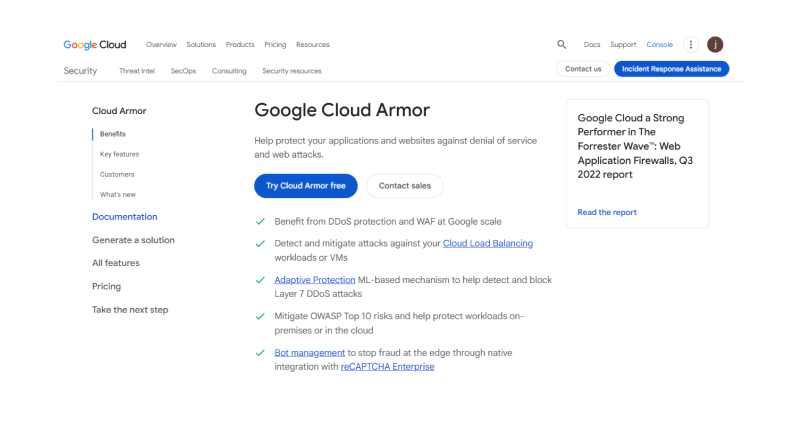This screenshot has width=800, height=445.
Task: Open the search magnifier icon
Action: click(x=561, y=44)
